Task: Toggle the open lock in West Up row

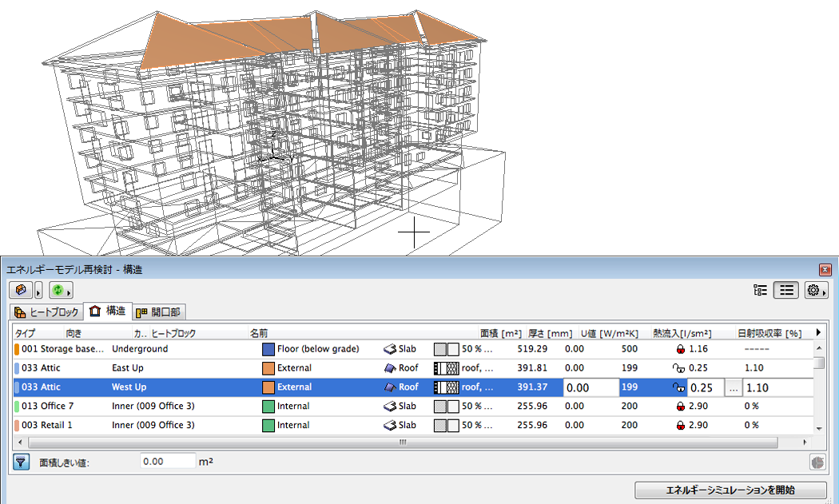Action: [679, 387]
